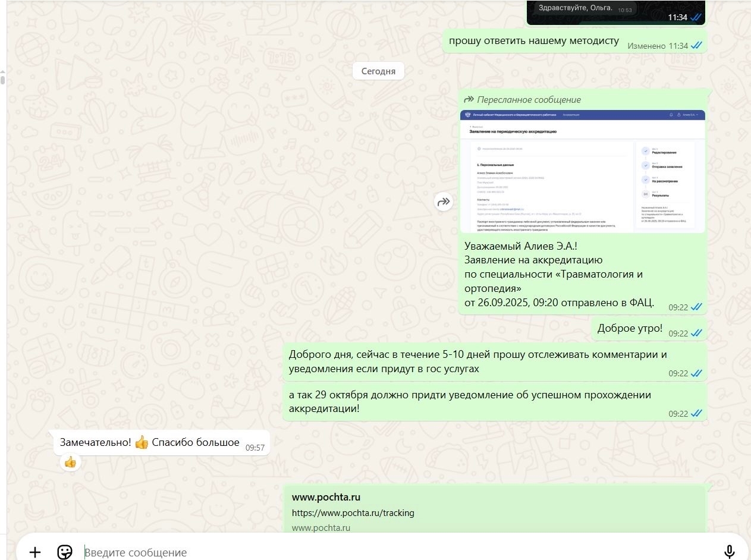
Task: Click the message about 29 октября
Action: (x=495, y=402)
